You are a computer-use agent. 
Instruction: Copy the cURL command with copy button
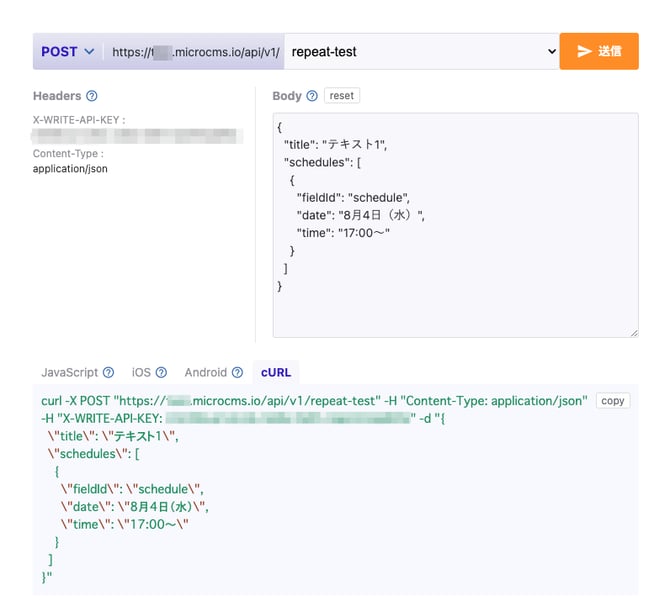pyautogui.click(x=612, y=400)
